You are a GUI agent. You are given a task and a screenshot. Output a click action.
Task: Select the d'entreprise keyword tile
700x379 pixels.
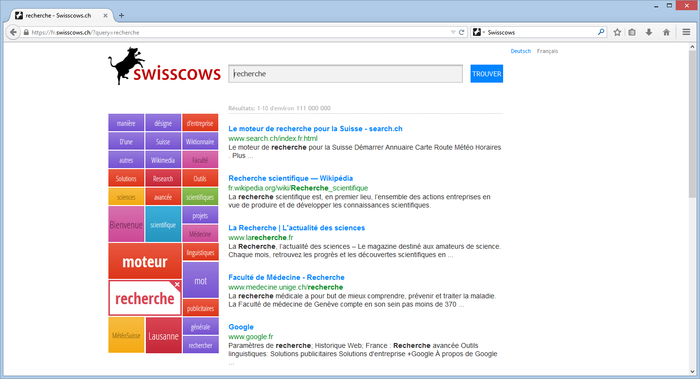[x=200, y=123]
